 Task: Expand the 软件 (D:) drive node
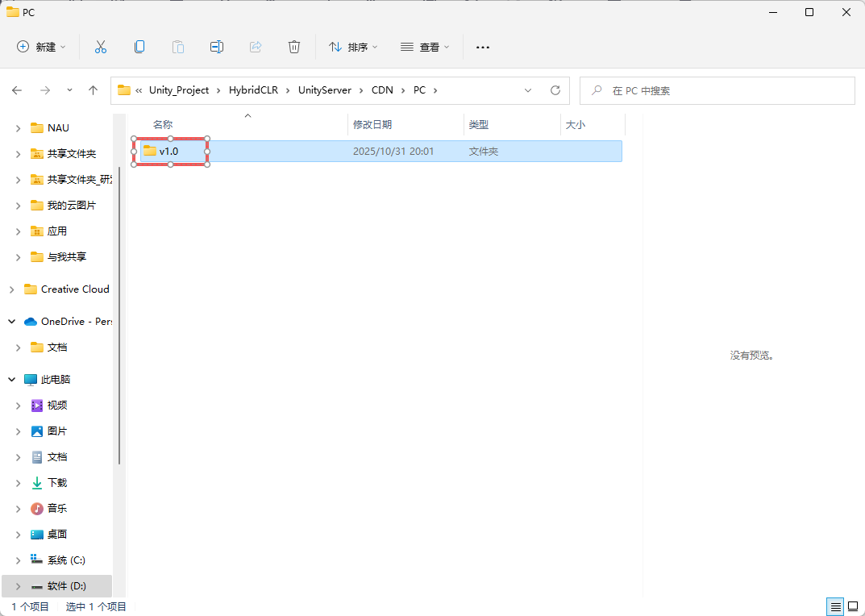pyautogui.click(x=19, y=586)
